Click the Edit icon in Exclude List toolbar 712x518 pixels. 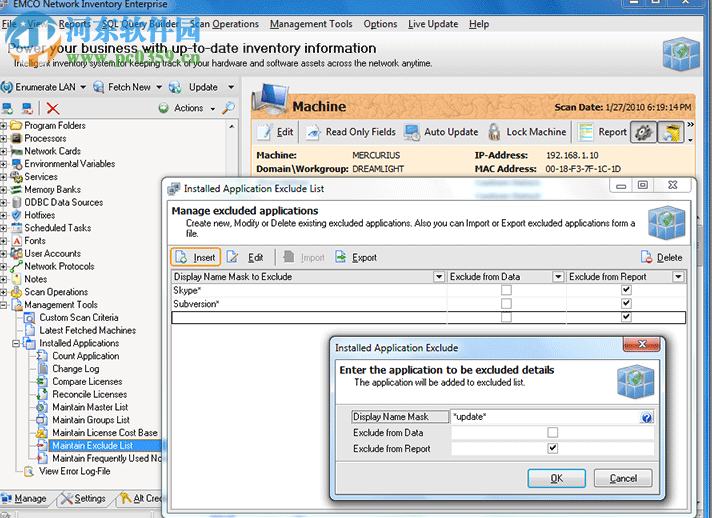232,257
